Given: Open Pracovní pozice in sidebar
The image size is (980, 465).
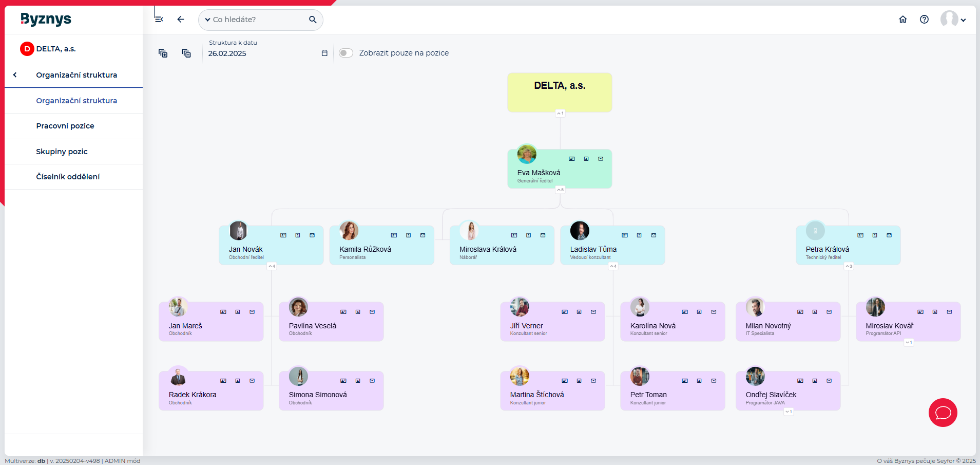Looking at the screenshot, I should click(x=65, y=126).
